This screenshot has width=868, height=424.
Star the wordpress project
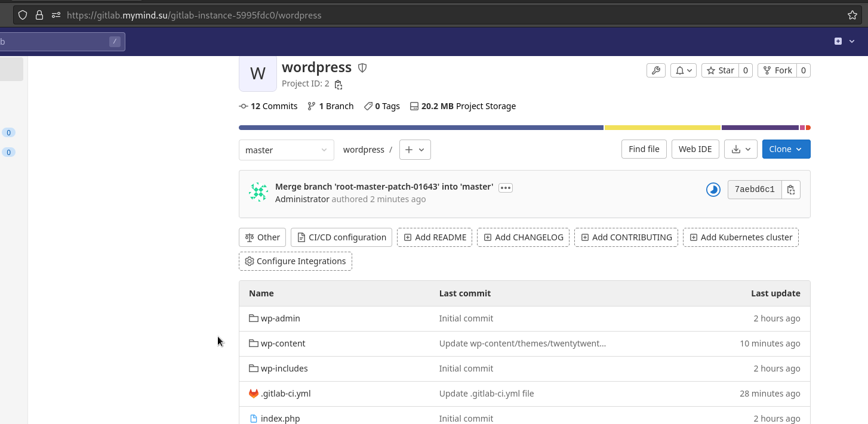(720, 70)
